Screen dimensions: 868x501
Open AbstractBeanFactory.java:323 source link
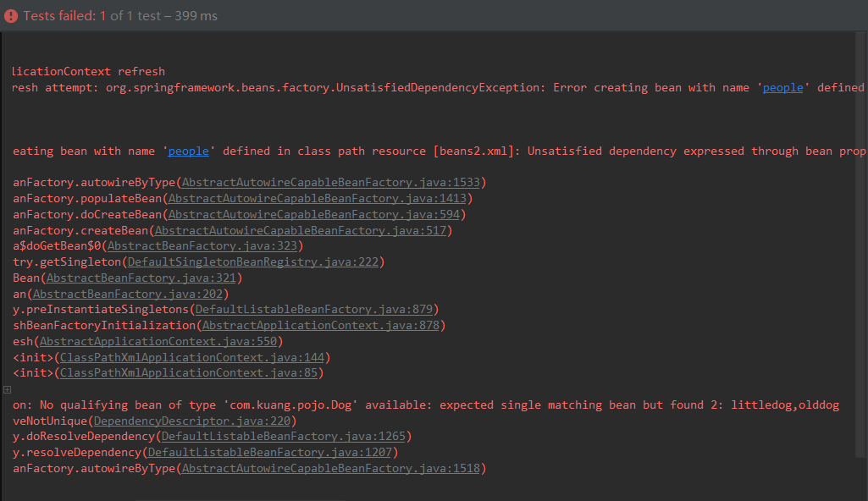click(x=202, y=245)
